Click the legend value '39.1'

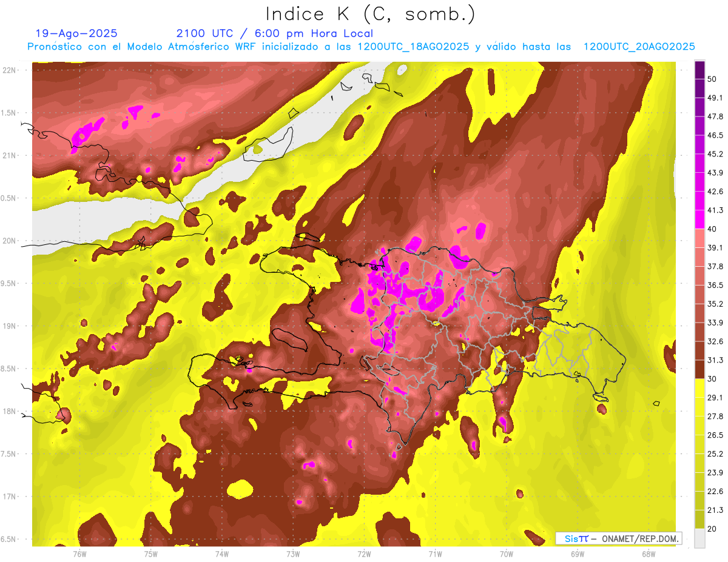[x=715, y=248]
